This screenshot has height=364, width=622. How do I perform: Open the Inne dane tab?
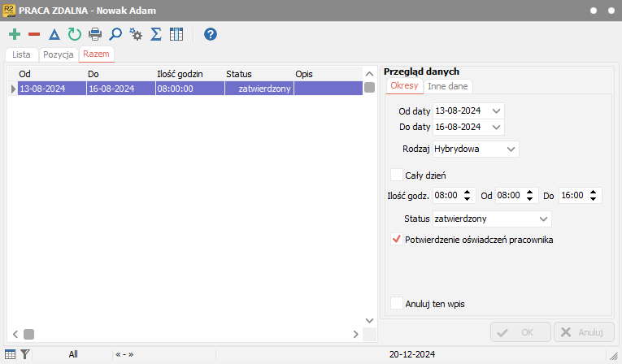pos(448,86)
